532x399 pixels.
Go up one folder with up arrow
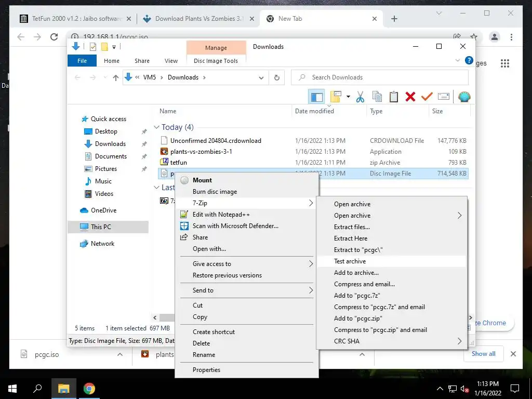pyautogui.click(x=116, y=78)
